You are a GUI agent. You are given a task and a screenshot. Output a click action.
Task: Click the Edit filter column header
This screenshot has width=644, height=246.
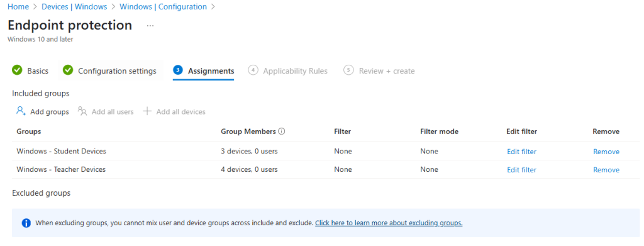tap(521, 131)
